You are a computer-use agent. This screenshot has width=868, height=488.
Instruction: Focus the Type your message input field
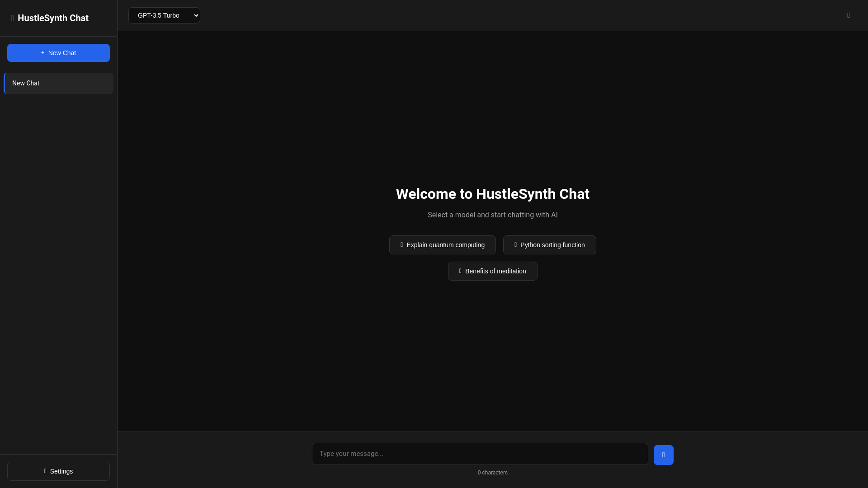click(x=480, y=454)
